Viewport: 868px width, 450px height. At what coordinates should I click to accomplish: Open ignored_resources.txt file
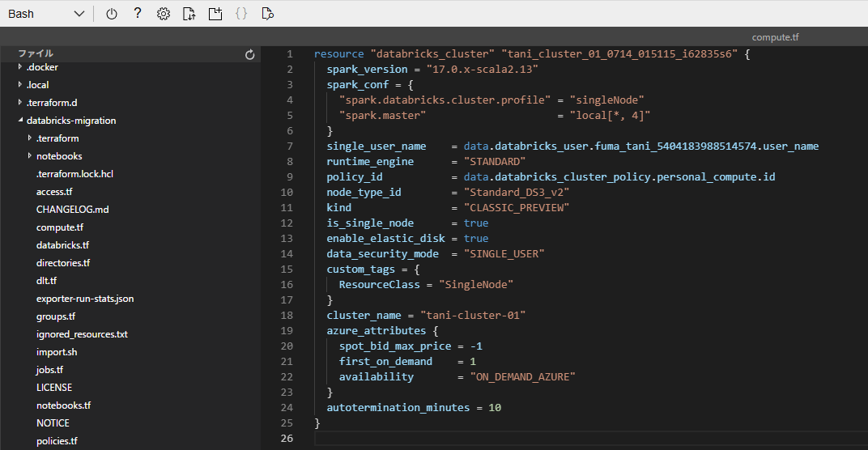coord(82,334)
